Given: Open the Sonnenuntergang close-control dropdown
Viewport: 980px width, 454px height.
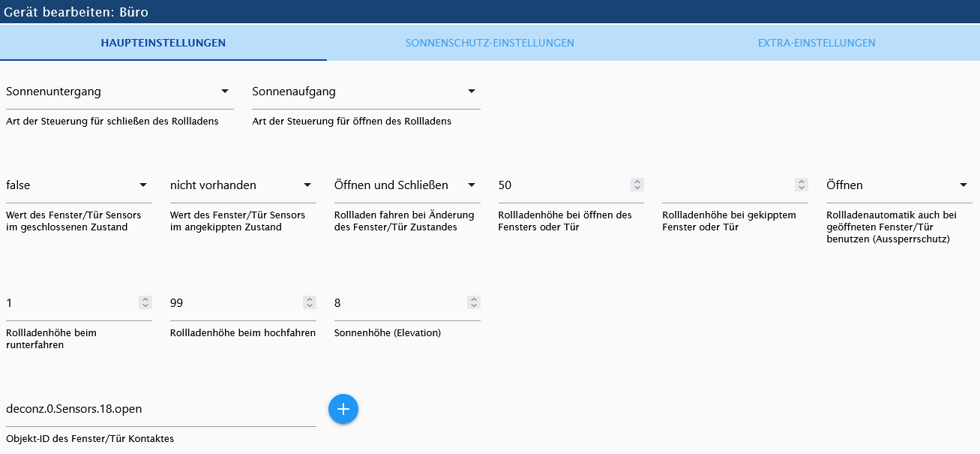Looking at the screenshot, I should click(119, 92).
